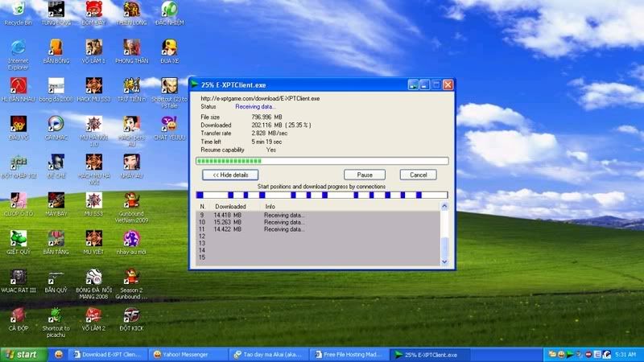Switch to Download E-XPT Client taskbar window
This screenshot has height=362, width=644.
pyautogui.click(x=107, y=355)
